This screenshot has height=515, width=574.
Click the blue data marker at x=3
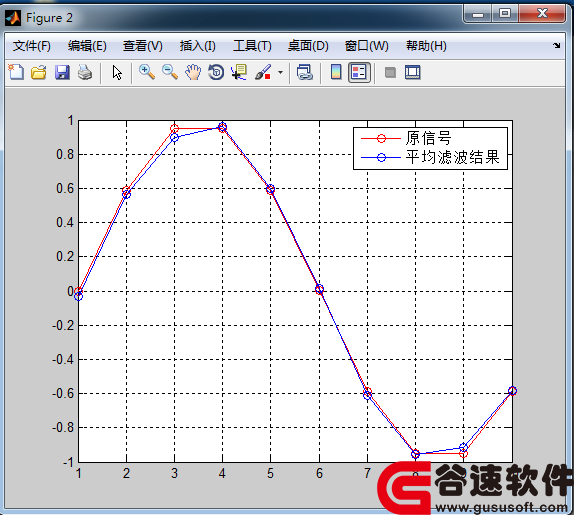tap(175, 138)
